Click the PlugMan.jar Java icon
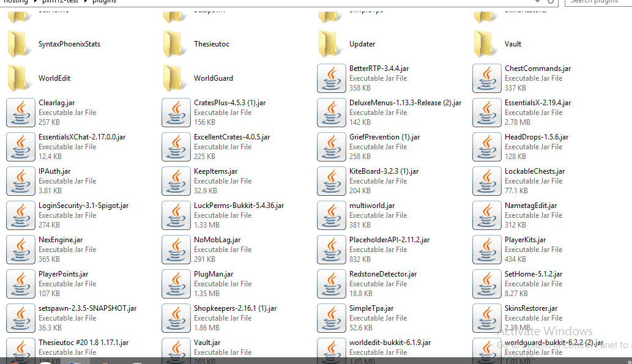The image size is (632, 364). click(x=176, y=284)
